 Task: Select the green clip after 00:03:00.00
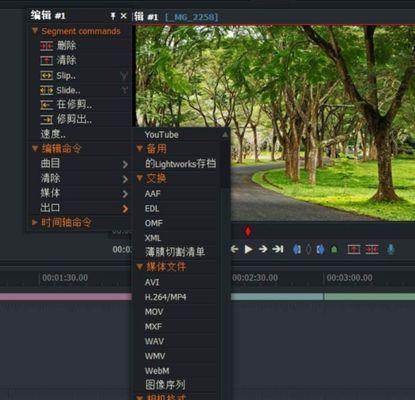click(370, 296)
